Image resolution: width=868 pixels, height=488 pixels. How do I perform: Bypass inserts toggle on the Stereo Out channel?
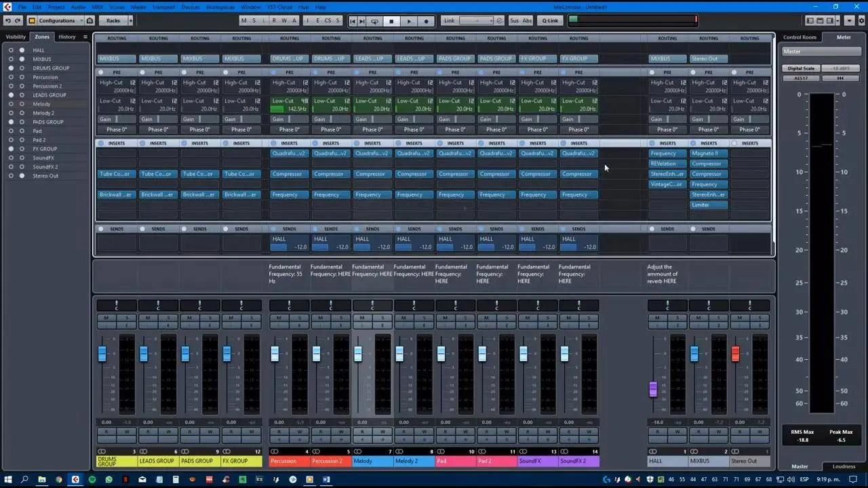pyautogui.click(x=734, y=143)
